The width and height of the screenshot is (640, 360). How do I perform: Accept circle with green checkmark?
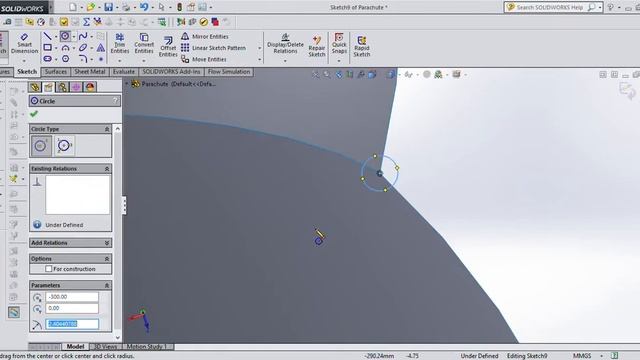click(34, 114)
